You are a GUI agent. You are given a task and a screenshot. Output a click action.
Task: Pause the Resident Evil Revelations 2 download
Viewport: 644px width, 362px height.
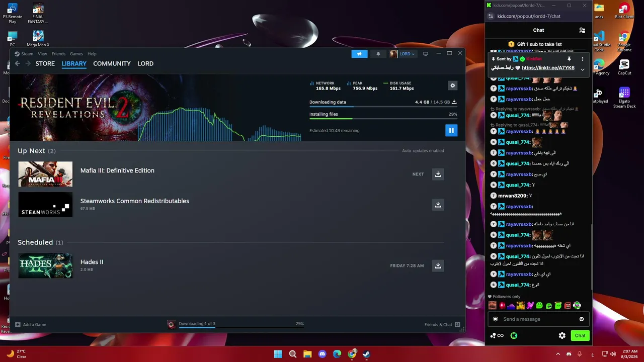point(451,131)
